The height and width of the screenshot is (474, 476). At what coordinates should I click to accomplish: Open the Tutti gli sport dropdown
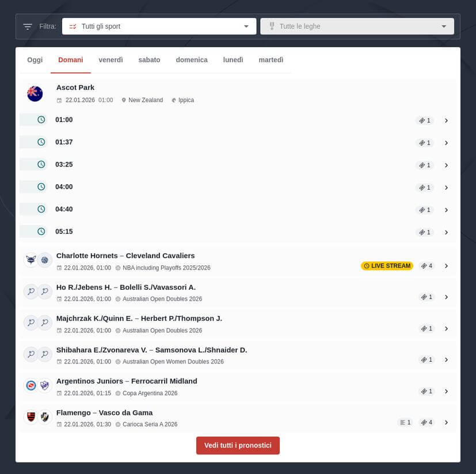(x=159, y=26)
